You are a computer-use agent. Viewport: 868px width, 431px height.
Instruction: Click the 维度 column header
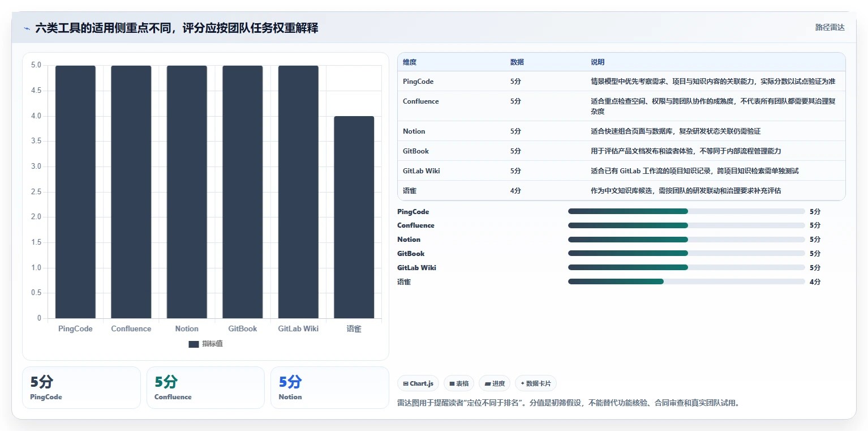[x=410, y=62]
